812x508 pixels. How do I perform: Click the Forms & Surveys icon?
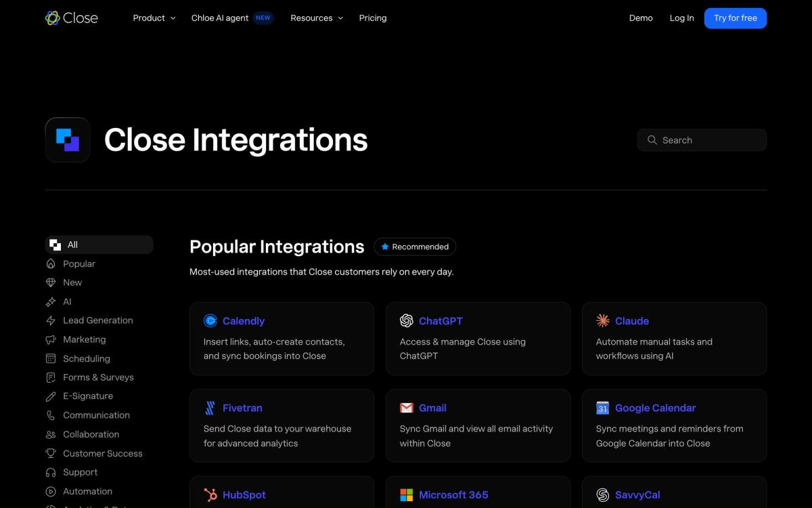[x=51, y=378]
